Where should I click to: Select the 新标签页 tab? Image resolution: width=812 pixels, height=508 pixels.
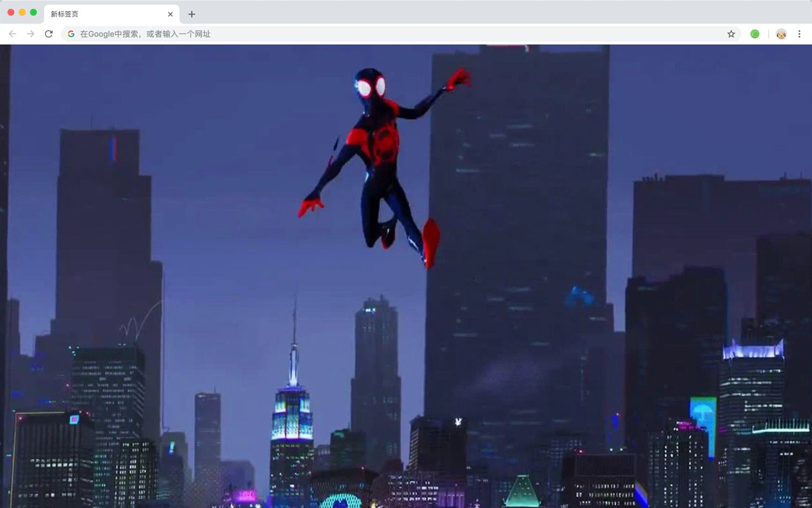coord(112,14)
